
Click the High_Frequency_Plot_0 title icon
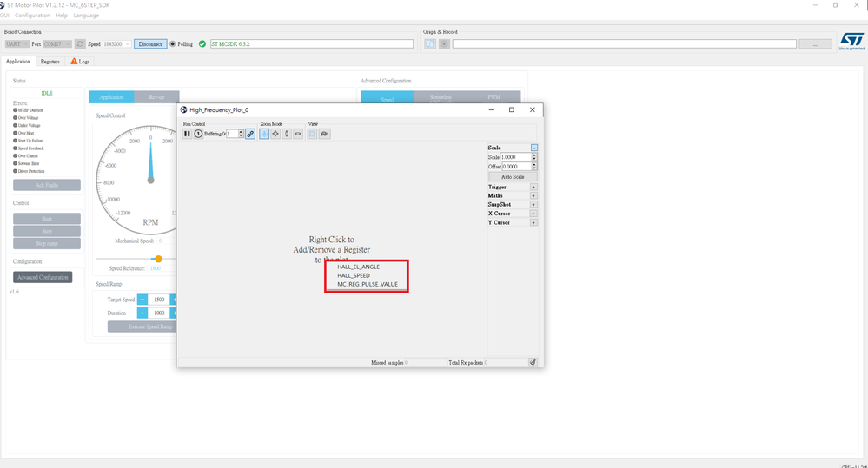point(184,109)
